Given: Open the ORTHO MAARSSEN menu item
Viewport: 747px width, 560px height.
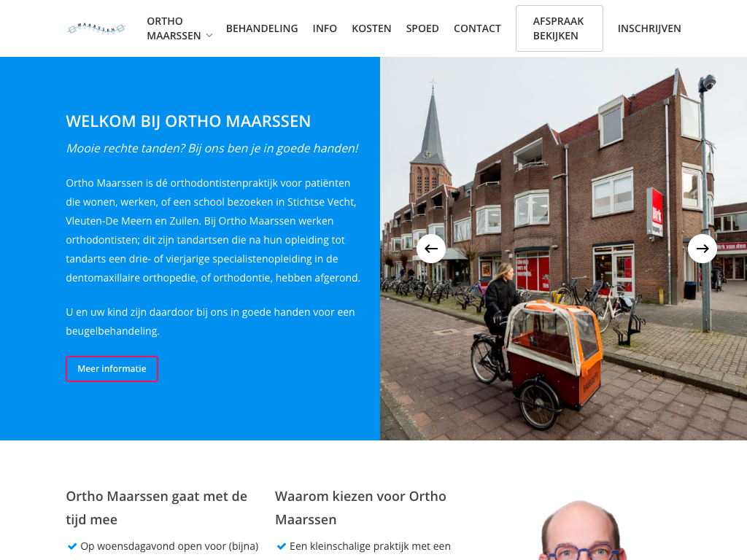Looking at the screenshot, I should 174,28.
